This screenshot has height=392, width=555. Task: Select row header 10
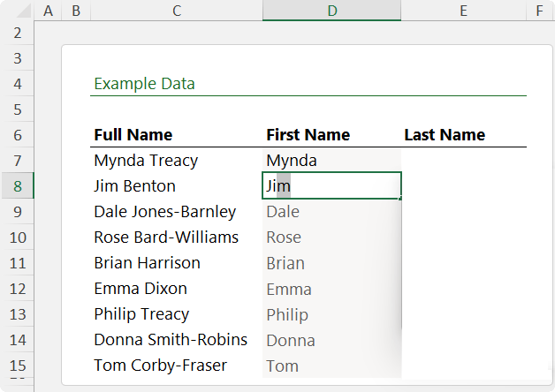(x=17, y=237)
